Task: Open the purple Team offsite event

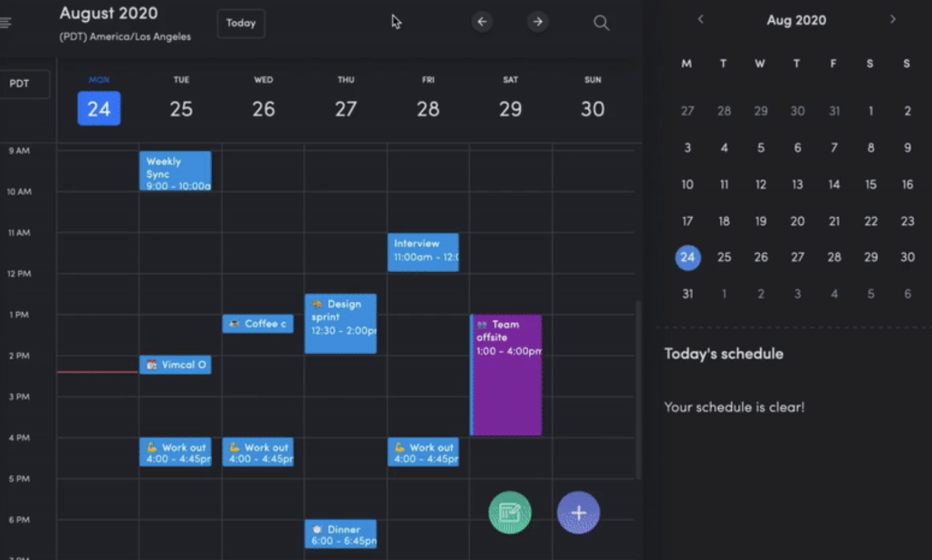Action: coord(506,375)
